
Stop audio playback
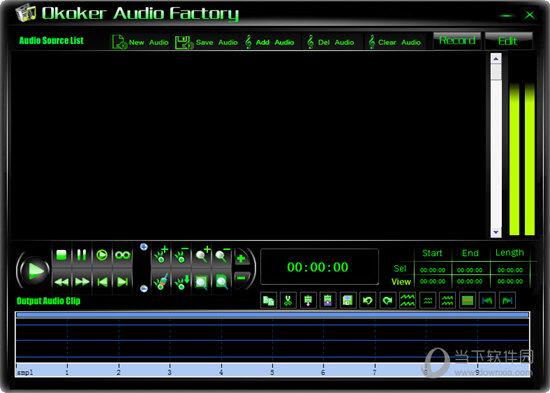61,255
